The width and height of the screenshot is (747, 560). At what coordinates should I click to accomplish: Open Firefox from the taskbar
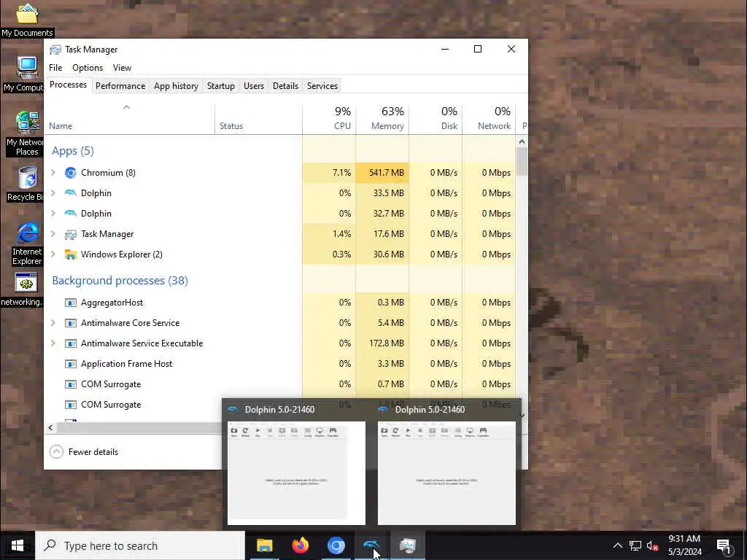click(300, 545)
